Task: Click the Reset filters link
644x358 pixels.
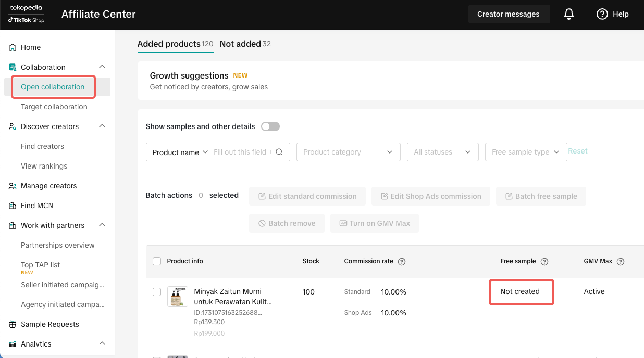Action: (x=577, y=151)
